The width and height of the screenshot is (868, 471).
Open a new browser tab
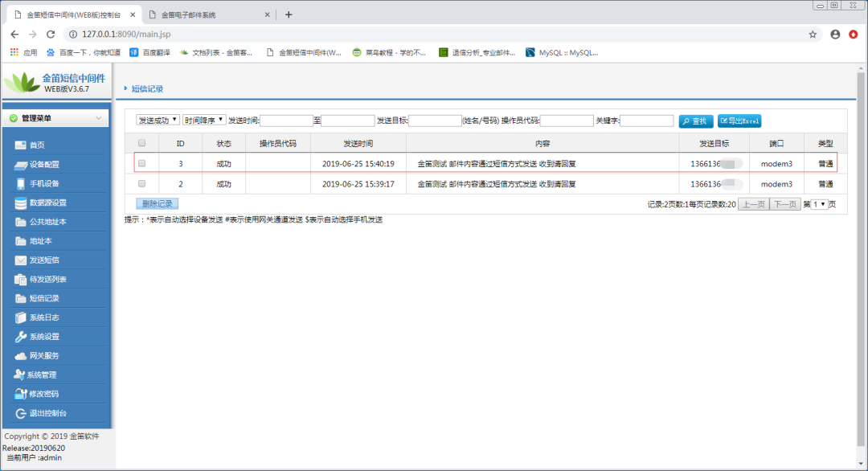tap(289, 15)
